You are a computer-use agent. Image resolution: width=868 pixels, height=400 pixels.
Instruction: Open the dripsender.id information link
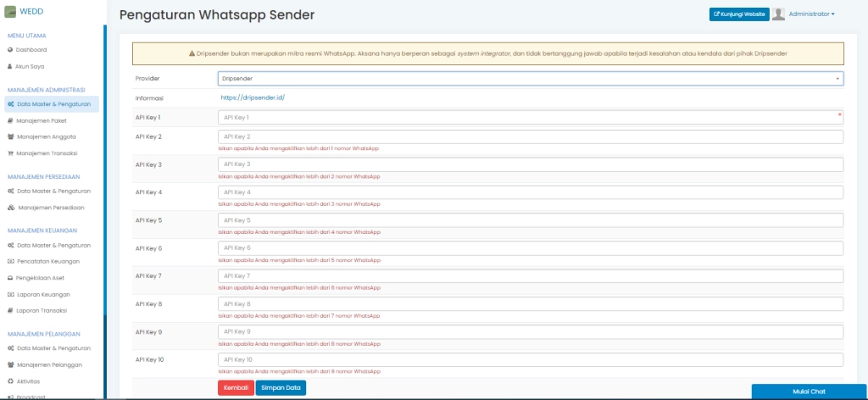(x=252, y=97)
